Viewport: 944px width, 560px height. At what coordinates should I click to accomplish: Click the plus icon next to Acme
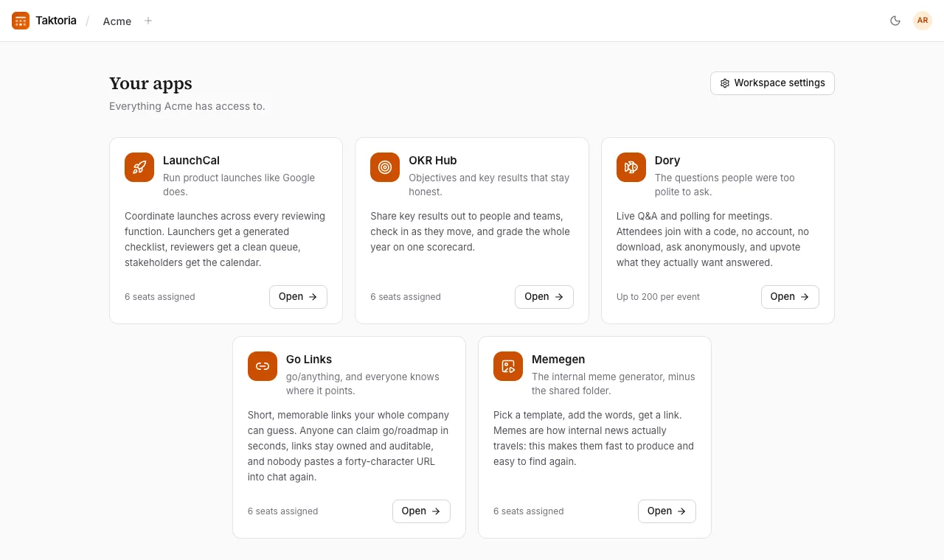pos(148,21)
